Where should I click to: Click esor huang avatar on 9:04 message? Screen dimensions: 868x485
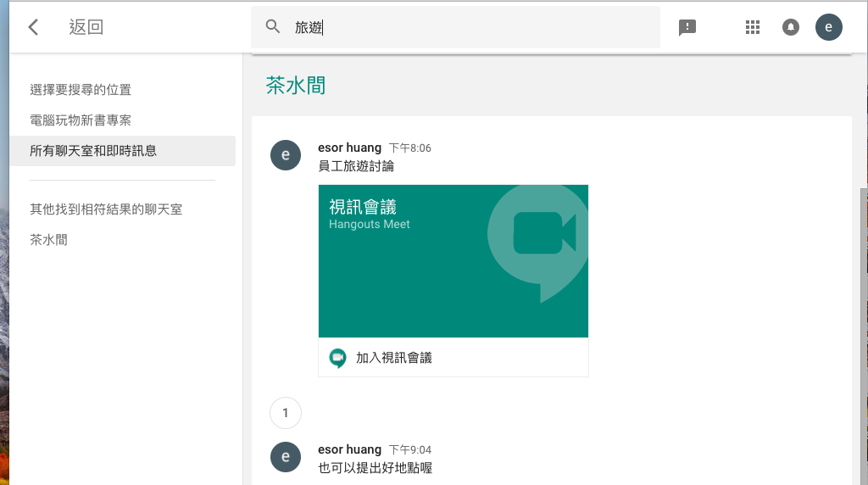point(286,457)
